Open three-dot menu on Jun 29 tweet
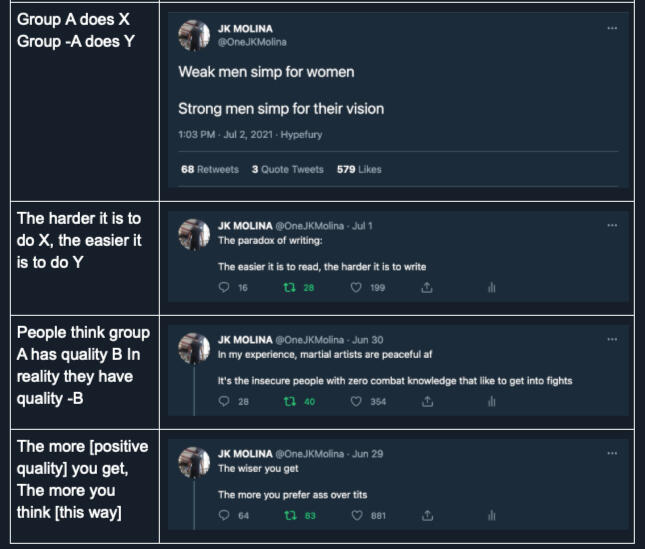The width and height of the screenshot is (645, 549). pos(612,453)
